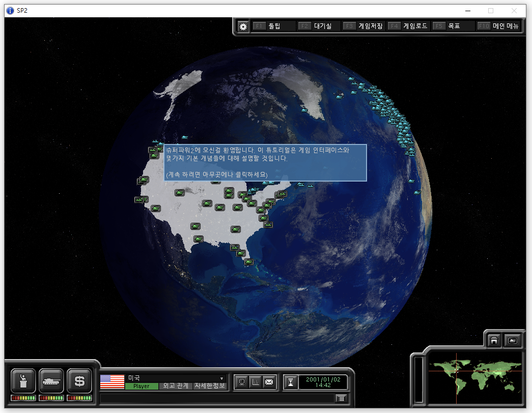Screen dimensions: 532x413
Task: Select F4 게임로드 to load game
Action: [x=408, y=26]
